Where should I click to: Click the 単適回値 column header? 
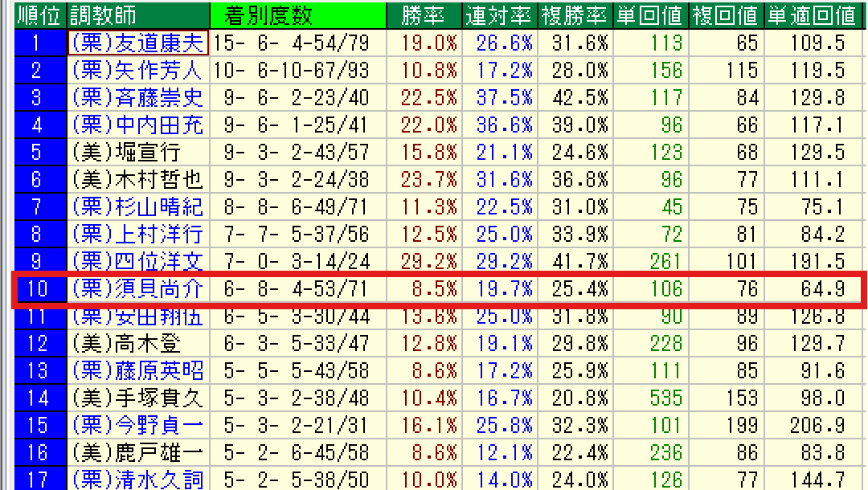click(x=811, y=15)
